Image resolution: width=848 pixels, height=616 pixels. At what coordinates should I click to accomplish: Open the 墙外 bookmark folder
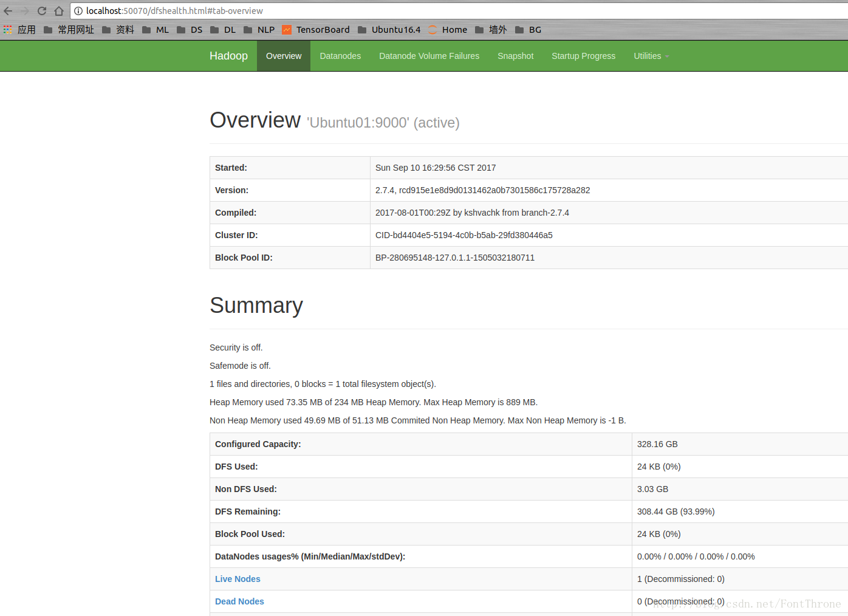pos(491,30)
